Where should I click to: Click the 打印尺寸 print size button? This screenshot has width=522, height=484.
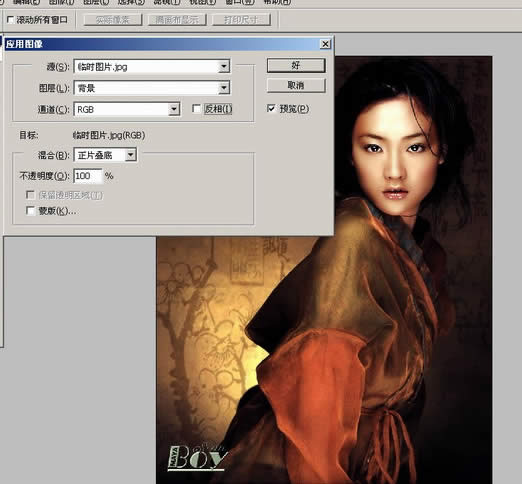(241, 20)
